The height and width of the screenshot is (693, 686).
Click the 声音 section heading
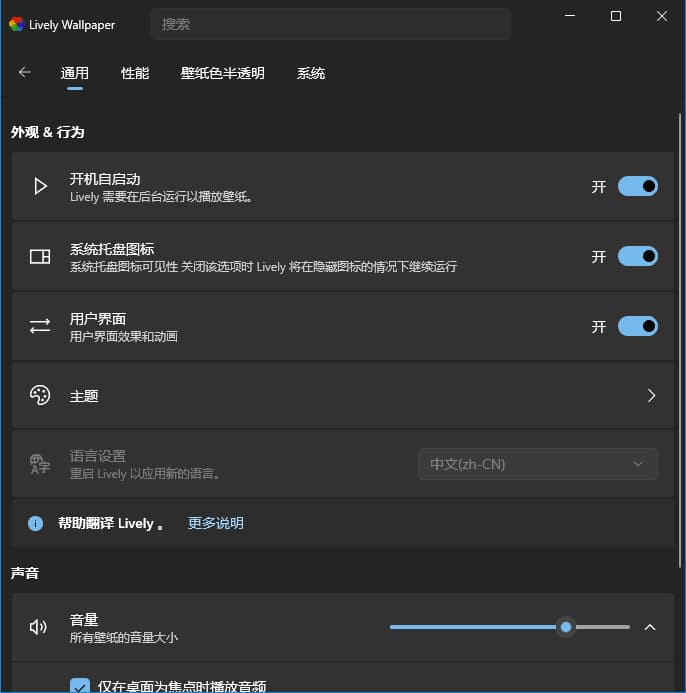click(25, 573)
